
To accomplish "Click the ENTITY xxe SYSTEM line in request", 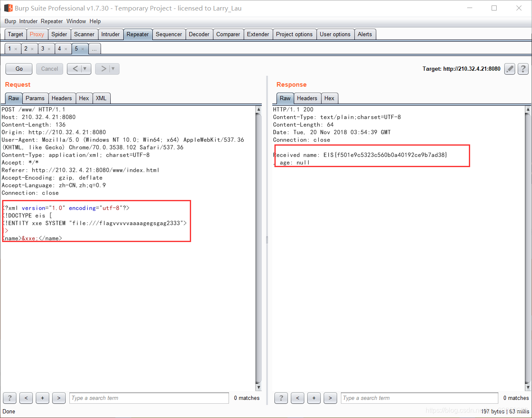I will (94, 223).
